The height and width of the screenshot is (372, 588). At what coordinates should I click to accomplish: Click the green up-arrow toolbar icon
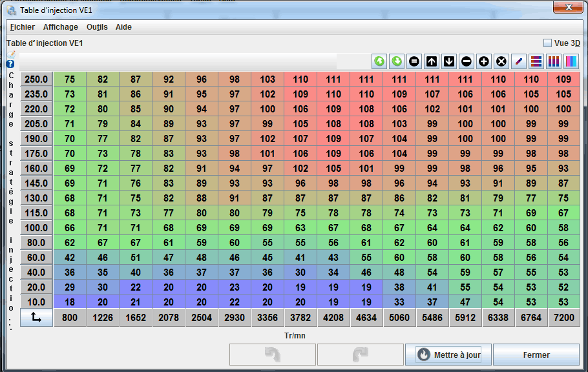(x=379, y=61)
